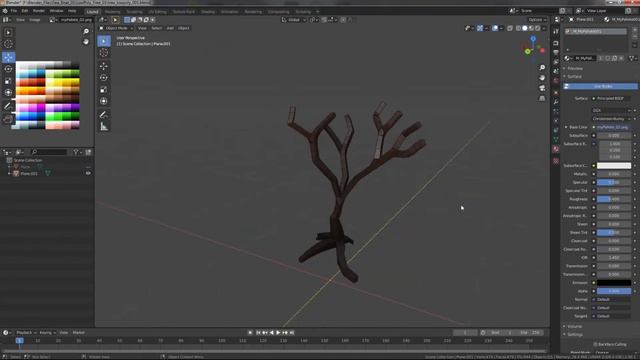Select the Rotate tool in the viewport toolbar
Viewport: 640px width, 360px height.
pyautogui.click(x=104, y=78)
